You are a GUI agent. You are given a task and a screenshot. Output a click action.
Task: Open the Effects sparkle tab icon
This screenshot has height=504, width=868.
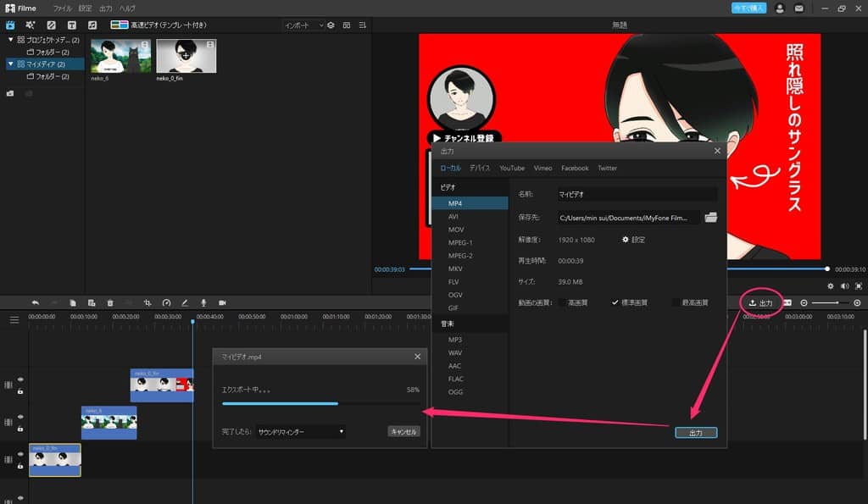[x=31, y=25]
